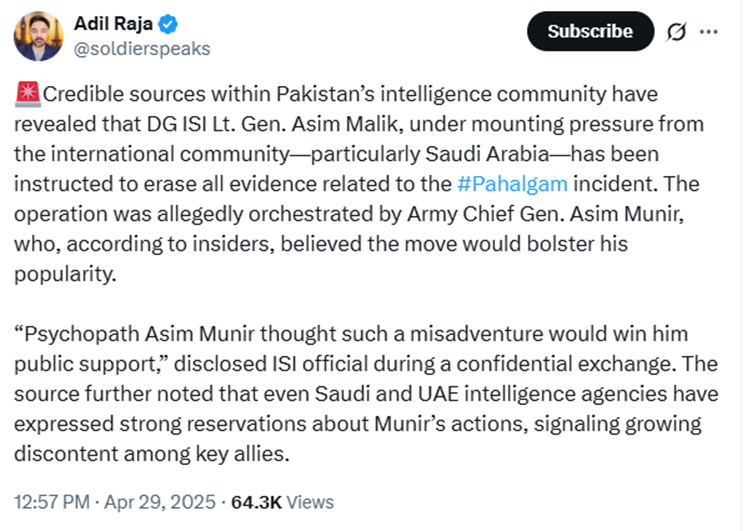Screen dimensions: 747x531
Task: View the 64.3K Views count details
Action: pyautogui.click(x=283, y=502)
